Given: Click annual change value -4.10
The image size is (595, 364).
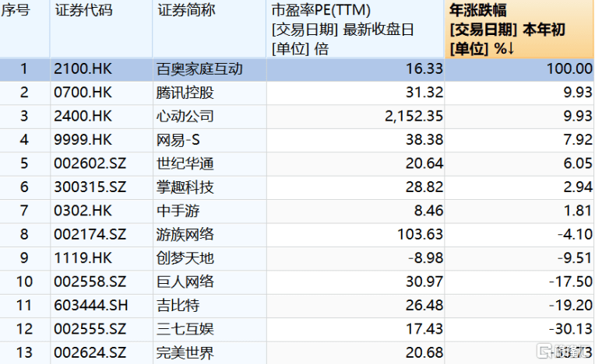Looking at the screenshot, I should point(575,234).
